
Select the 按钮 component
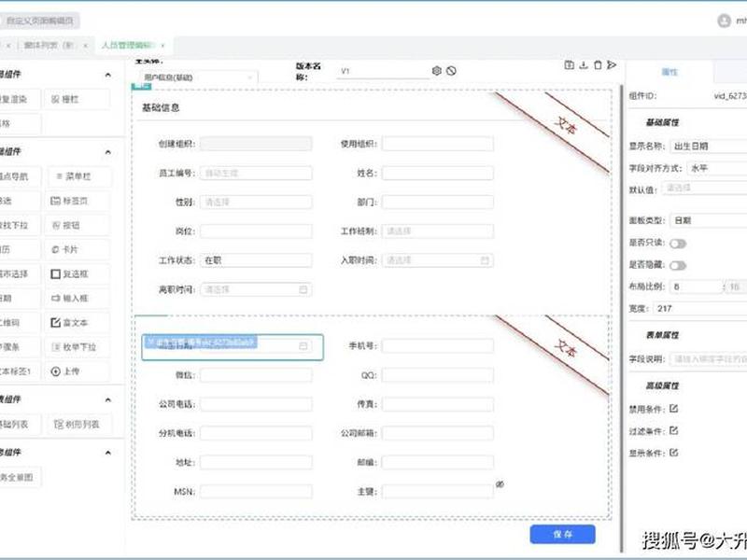pyautogui.click(x=78, y=225)
